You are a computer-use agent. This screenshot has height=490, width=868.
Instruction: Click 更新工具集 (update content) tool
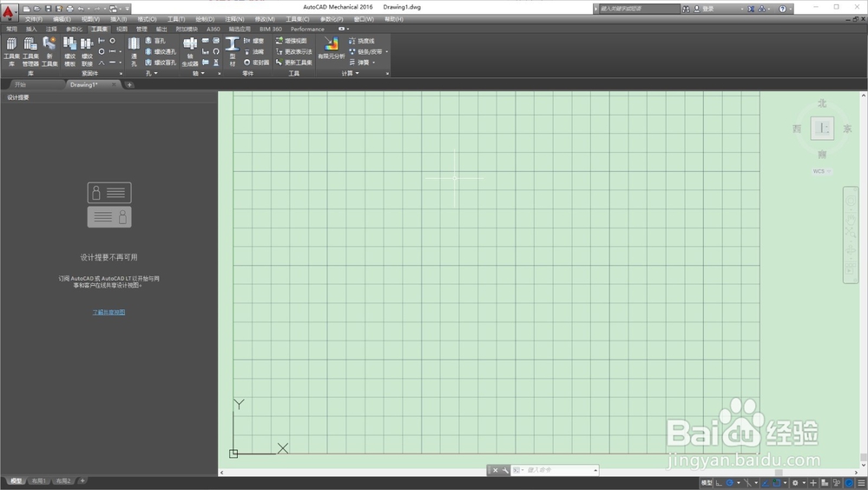pyautogui.click(x=294, y=63)
